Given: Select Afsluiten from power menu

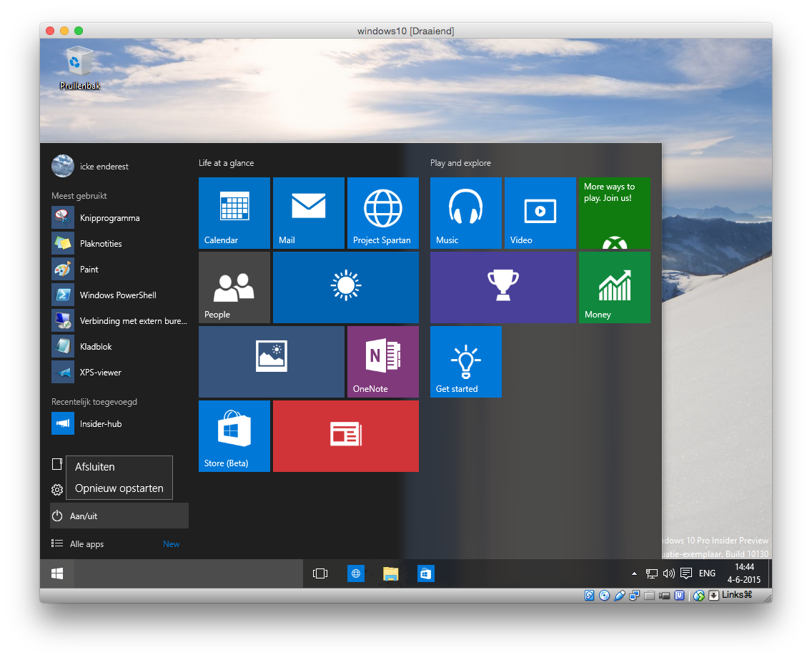Looking at the screenshot, I should pos(95,467).
